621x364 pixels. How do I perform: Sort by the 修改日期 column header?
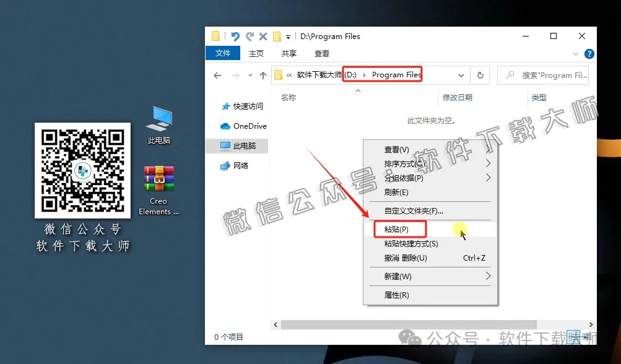458,97
